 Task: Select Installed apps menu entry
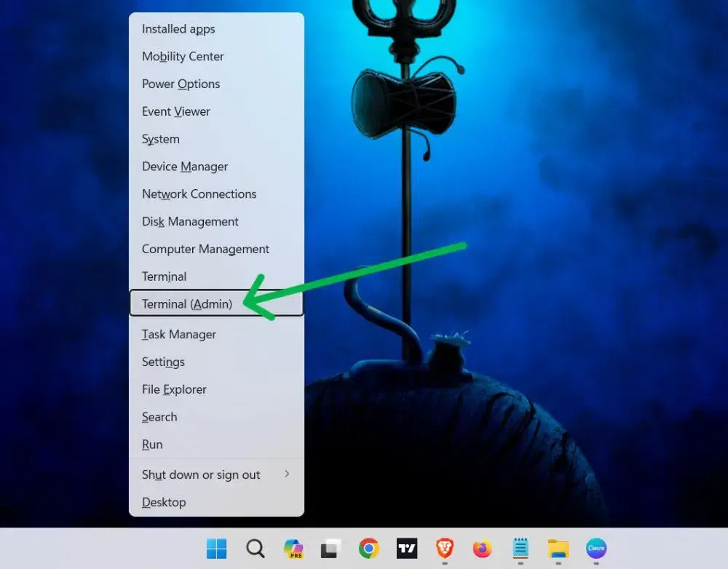click(x=216, y=29)
